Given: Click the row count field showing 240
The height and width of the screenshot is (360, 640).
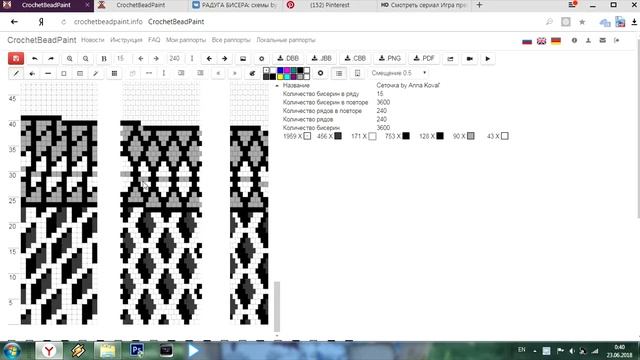Looking at the screenshot, I should [176, 58].
